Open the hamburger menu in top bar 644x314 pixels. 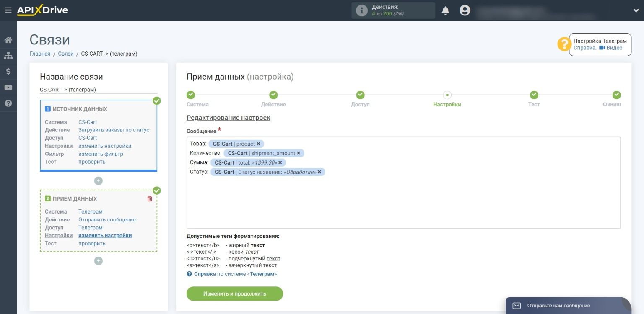tap(8, 10)
